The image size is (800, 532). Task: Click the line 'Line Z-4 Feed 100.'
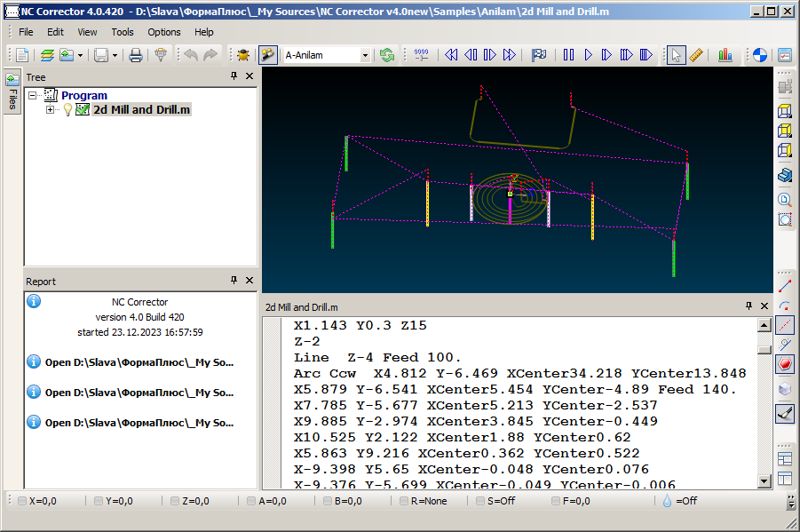377,357
